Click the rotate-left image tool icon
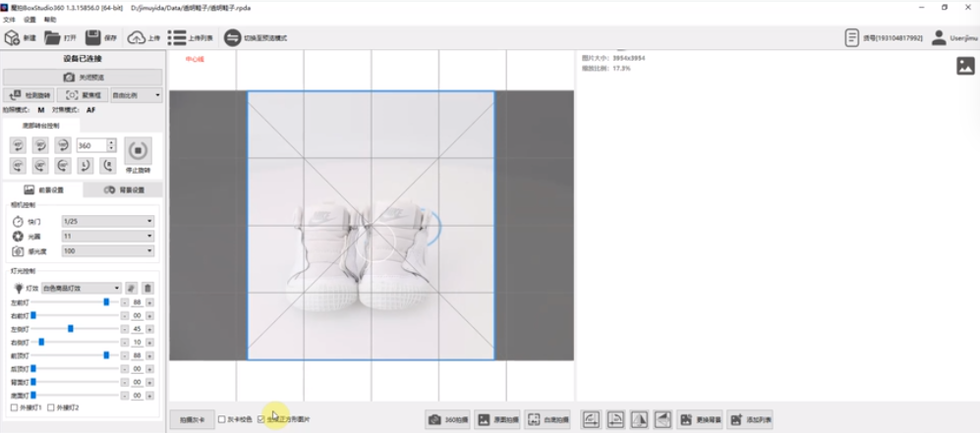This screenshot has height=433, width=980. [592, 419]
